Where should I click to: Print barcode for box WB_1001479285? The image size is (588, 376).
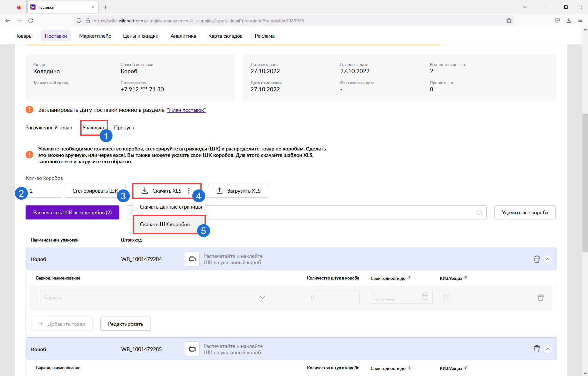pos(192,349)
